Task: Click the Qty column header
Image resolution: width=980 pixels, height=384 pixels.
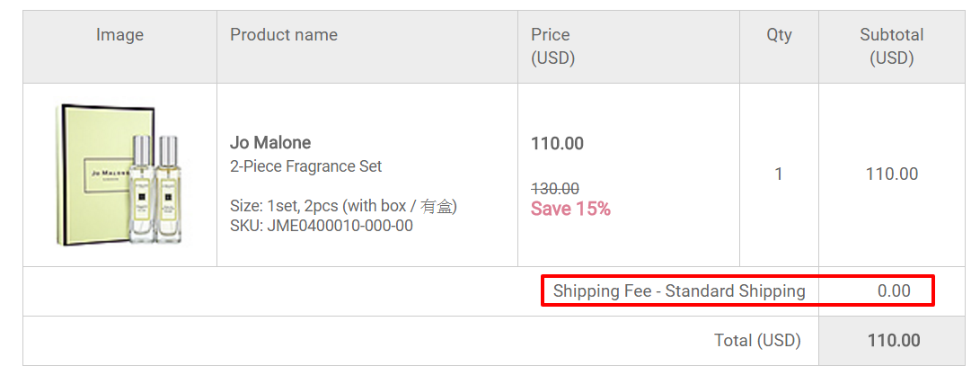Action: coord(779,35)
